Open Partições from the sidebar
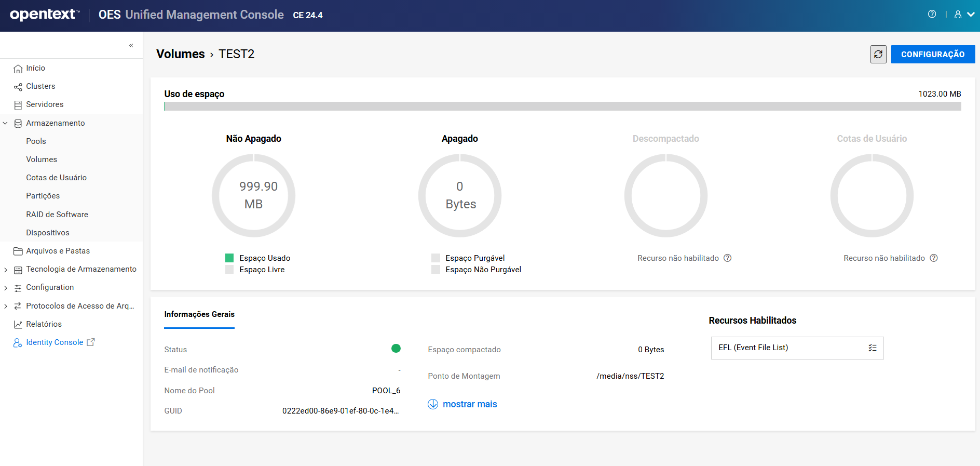The image size is (980, 466). coord(43,196)
